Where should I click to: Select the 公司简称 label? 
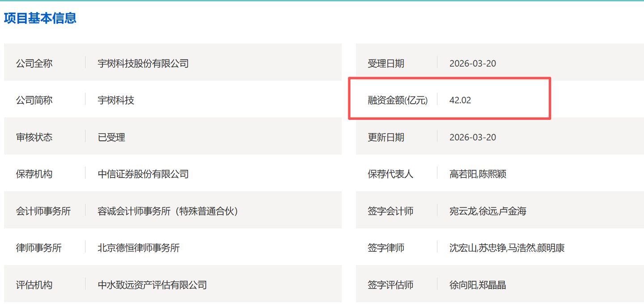pos(34,100)
